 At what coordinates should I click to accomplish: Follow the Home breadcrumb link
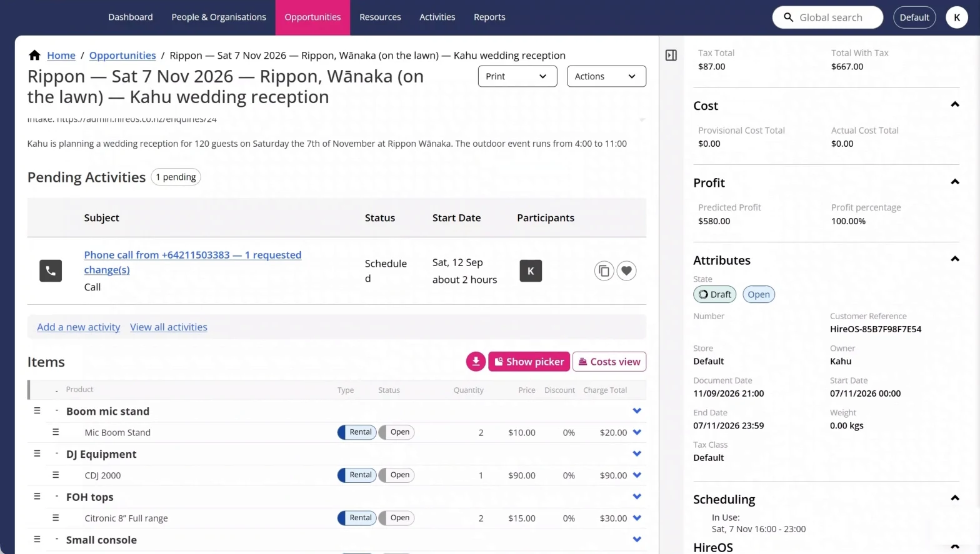tap(61, 56)
